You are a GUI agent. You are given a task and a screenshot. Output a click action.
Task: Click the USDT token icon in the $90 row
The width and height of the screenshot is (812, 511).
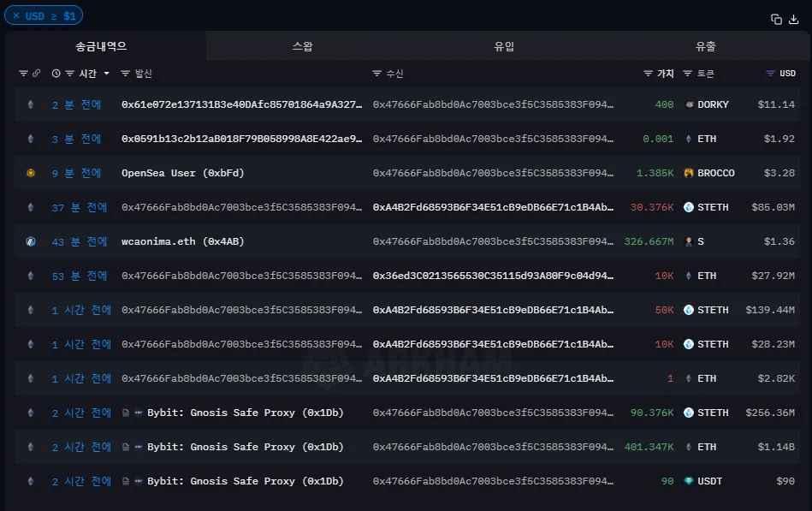(x=689, y=481)
